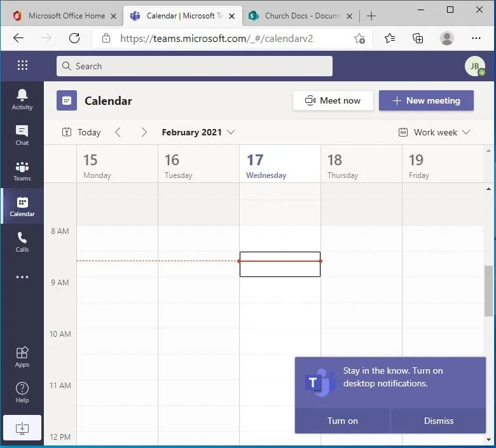This screenshot has width=496, height=448.
Task: Switch to Church Docs browser tab
Action: click(301, 16)
